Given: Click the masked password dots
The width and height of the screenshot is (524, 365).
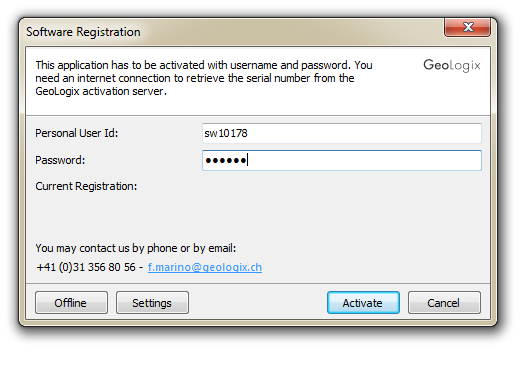Looking at the screenshot, I should click(226, 161).
